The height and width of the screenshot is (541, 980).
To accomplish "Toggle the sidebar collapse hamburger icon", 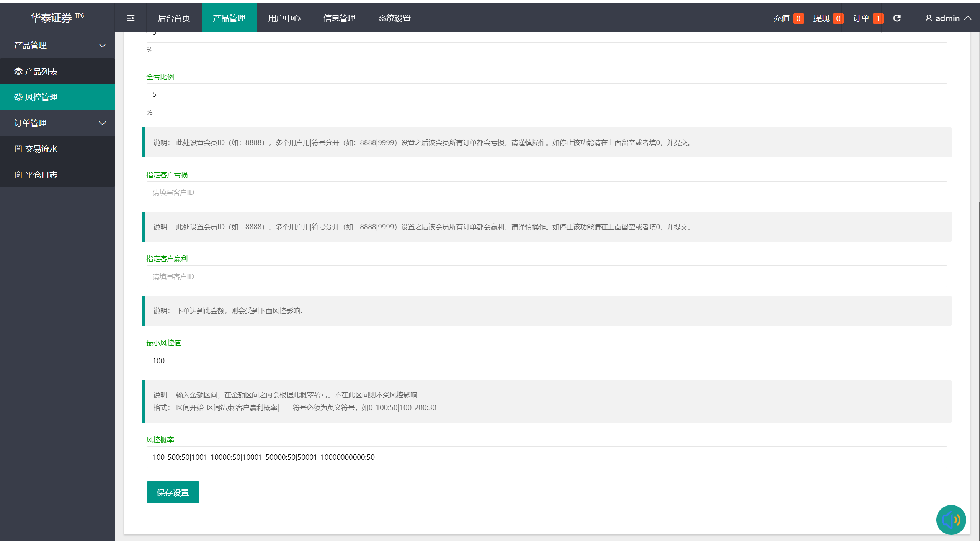I will pos(131,18).
